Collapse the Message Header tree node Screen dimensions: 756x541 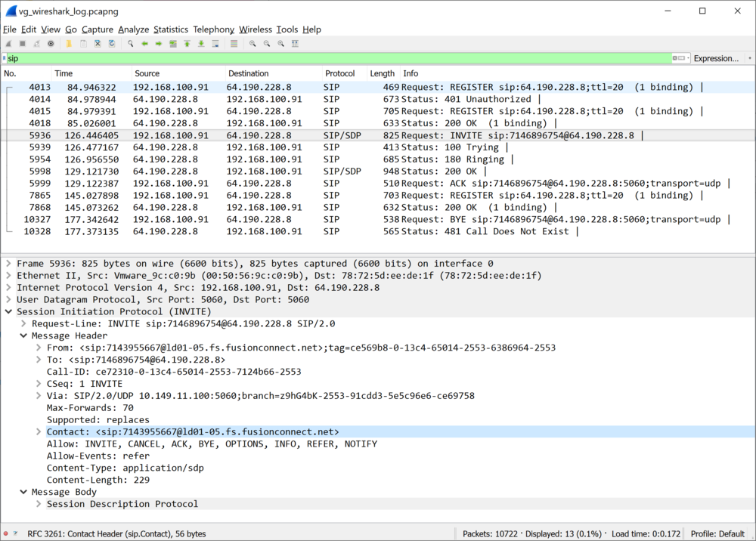(23, 335)
